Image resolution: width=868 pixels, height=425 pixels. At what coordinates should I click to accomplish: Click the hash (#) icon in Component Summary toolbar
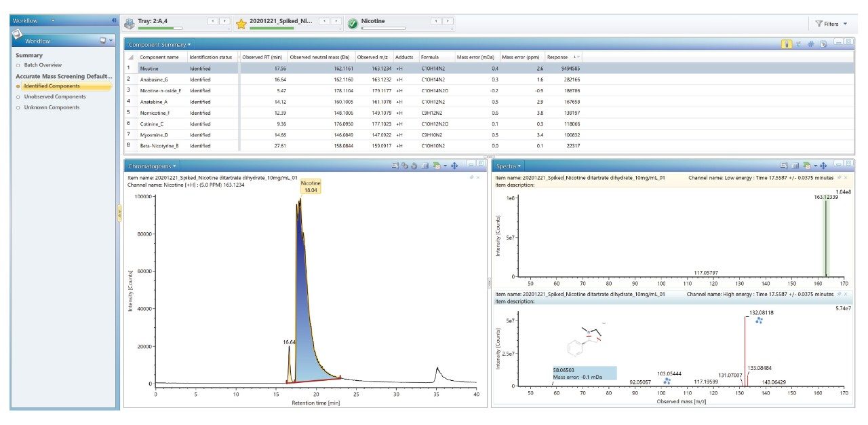point(812,43)
